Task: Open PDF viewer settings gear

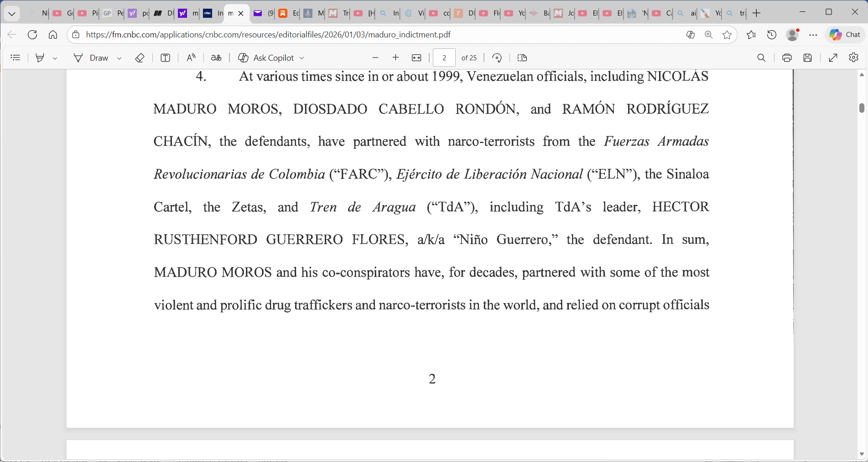Action: [854, 58]
